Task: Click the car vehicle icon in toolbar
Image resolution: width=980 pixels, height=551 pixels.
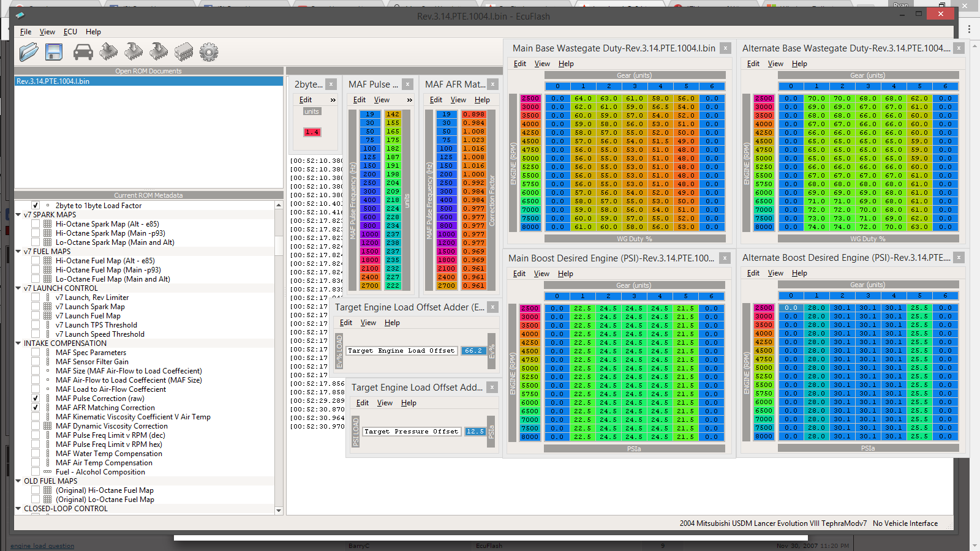Action: pyautogui.click(x=83, y=53)
